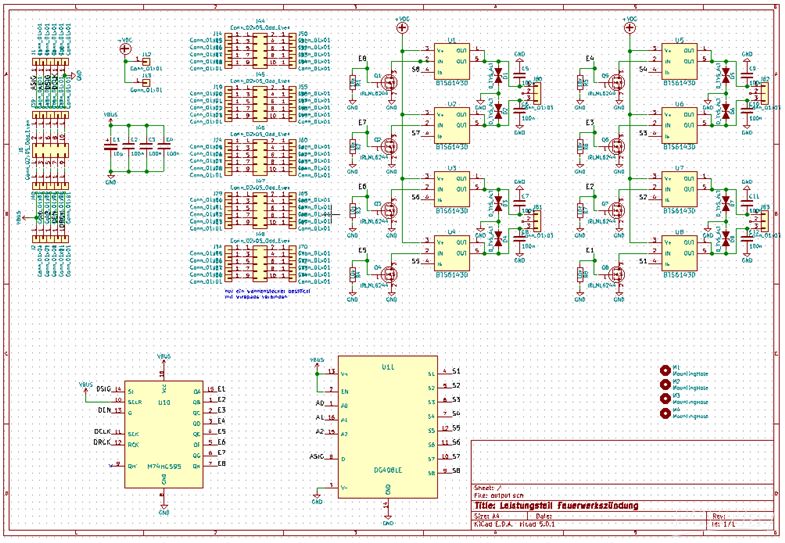Click the blue note text below connectors
Viewport: 785px width, 543px height.
tap(267, 294)
